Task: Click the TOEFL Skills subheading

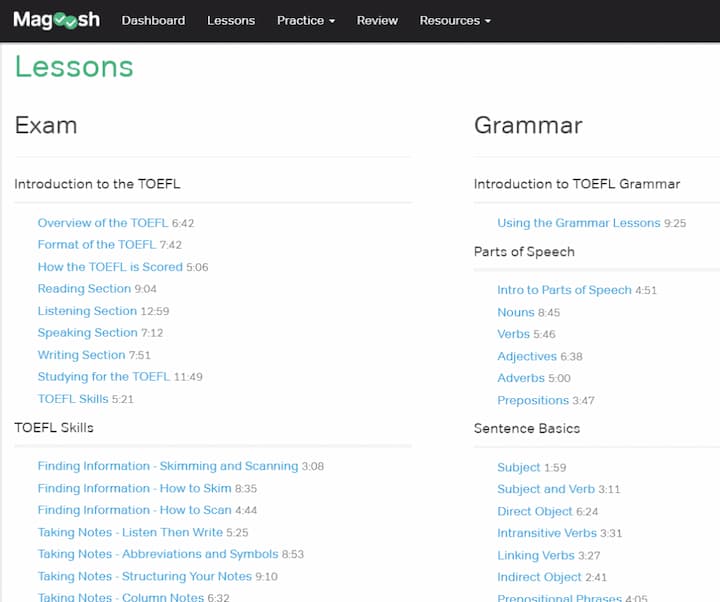Action: coord(54,428)
